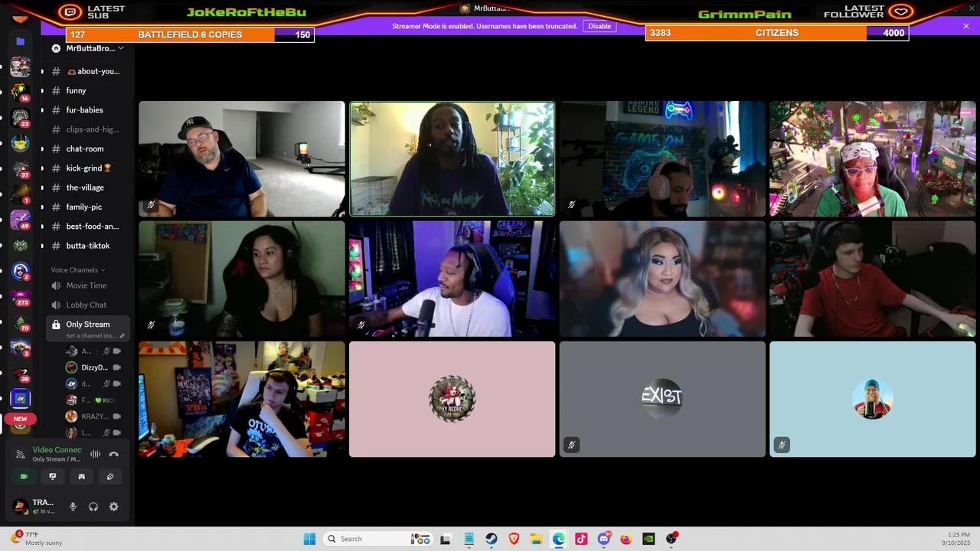This screenshot has height=551, width=980.
Task: Open Firefox from taskbar
Action: click(x=626, y=539)
